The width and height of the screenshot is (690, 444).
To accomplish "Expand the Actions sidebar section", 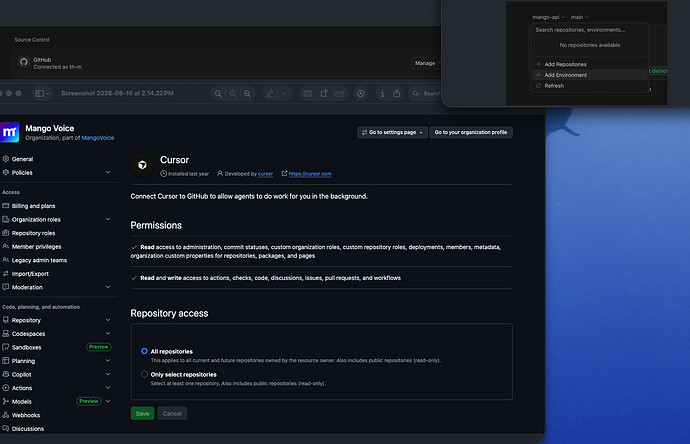I will click(x=108, y=388).
